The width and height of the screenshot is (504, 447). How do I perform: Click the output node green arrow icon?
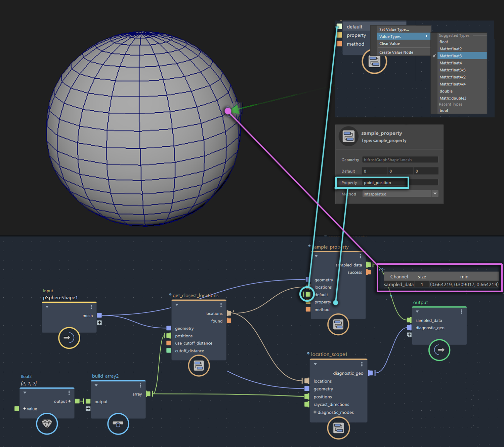[439, 350]
